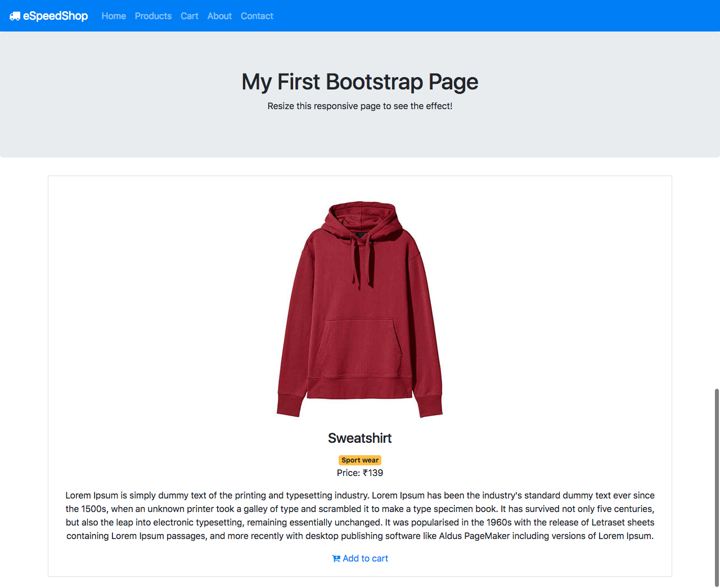This screenshot has width=720, height=588.
Task: Click the My First Bootstrap Page heading
Action: coord(359,82)
